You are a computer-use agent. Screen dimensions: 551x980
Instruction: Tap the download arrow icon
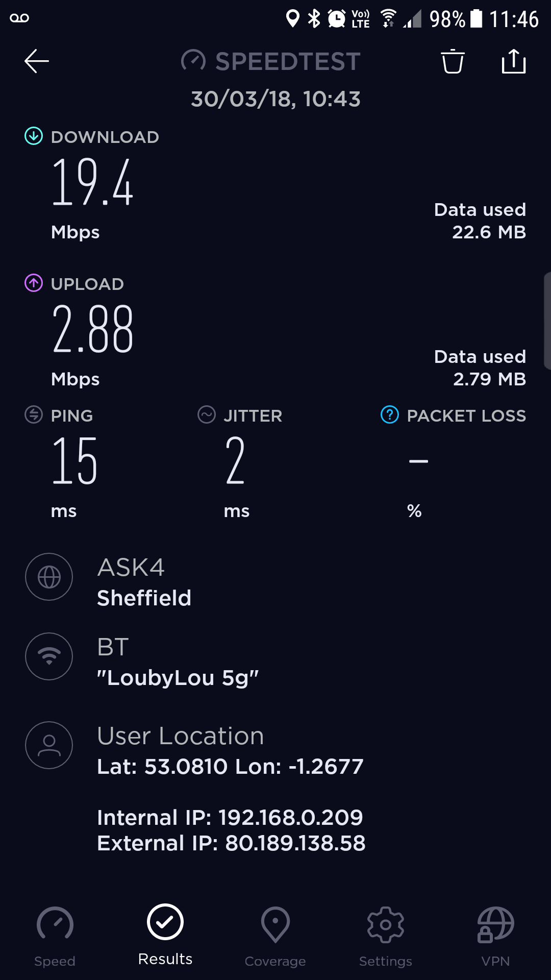pos(34,136)
